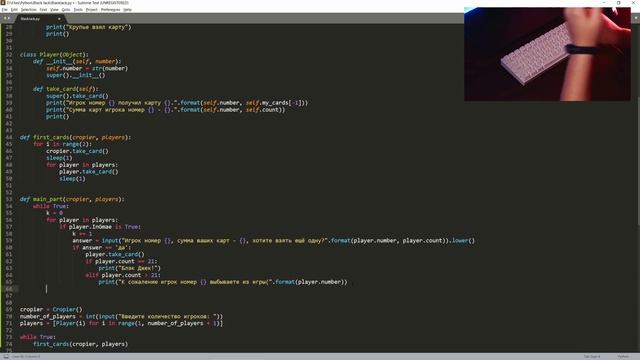Click 'elif player.count > 21:' line

(x=123, y=275)
